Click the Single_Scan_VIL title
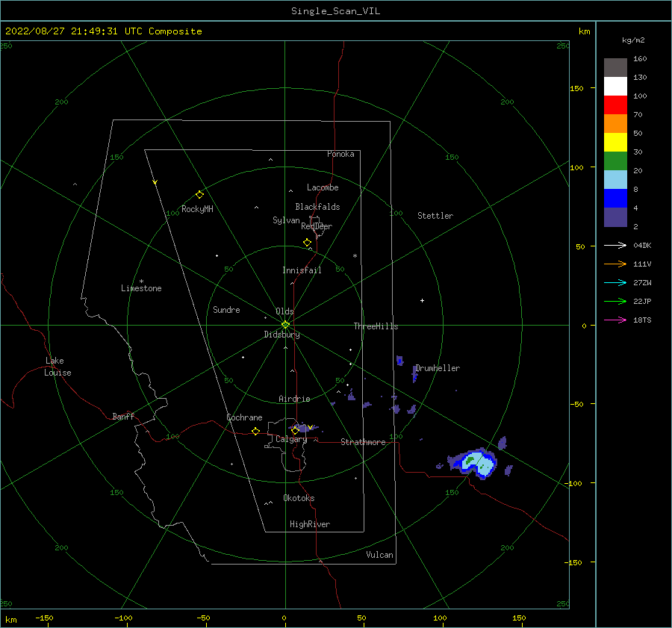The image size is (672, 628). [x=335, y=10]
